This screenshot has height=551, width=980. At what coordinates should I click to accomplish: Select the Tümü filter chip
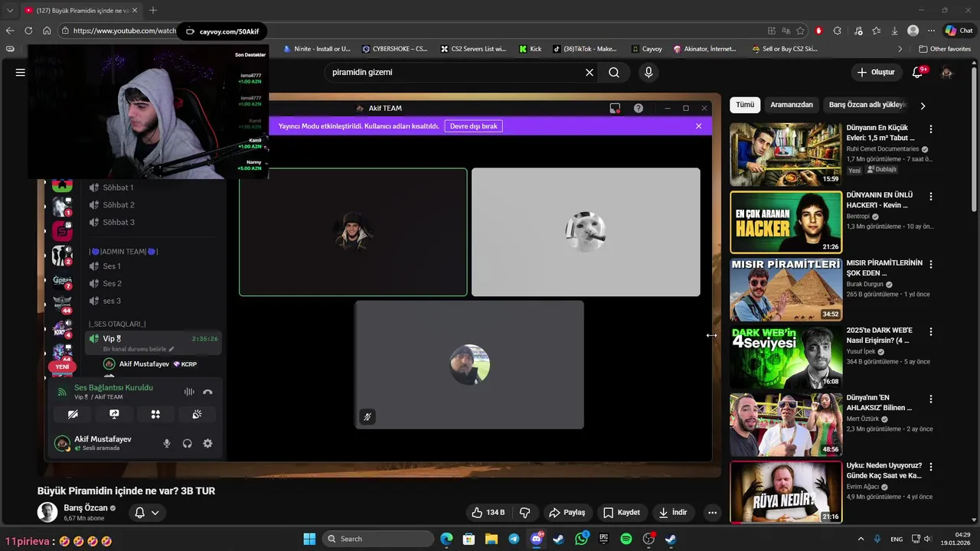745,105
